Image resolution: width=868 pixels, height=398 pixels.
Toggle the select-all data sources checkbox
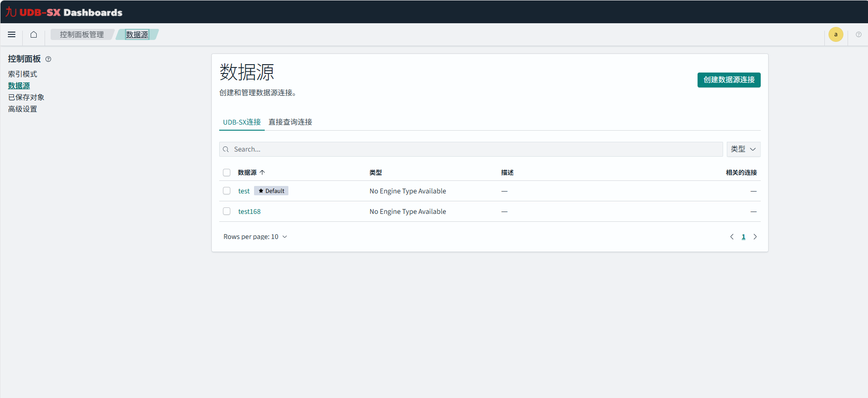(x=227, y=172)
